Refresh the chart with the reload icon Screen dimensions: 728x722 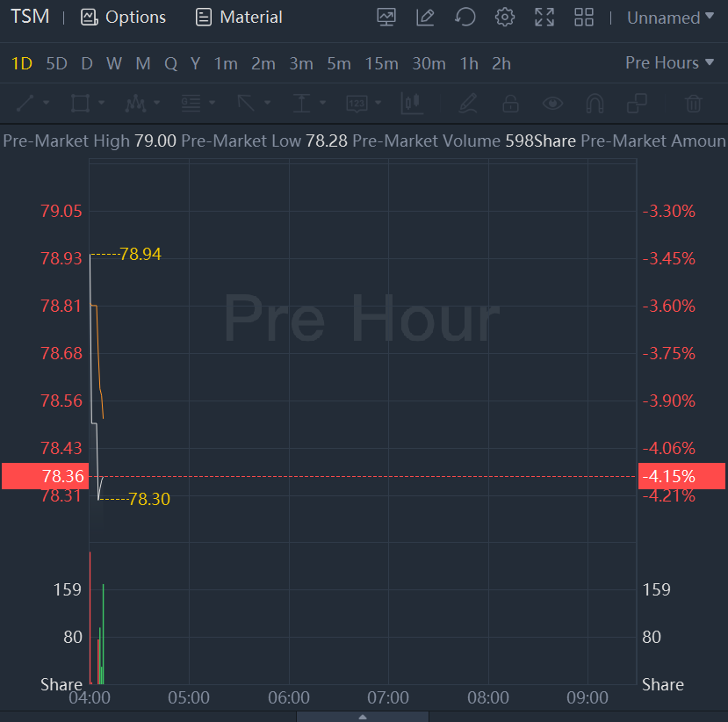pos(465,17)
